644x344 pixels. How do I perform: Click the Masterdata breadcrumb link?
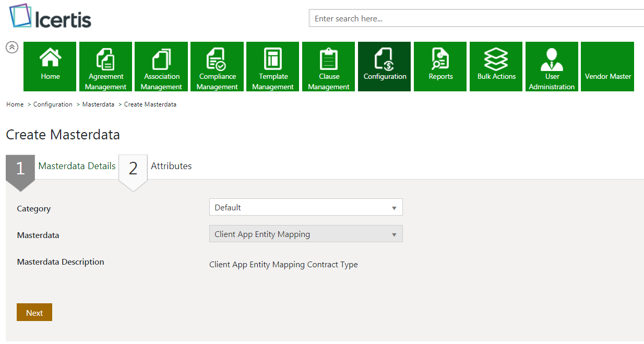pyautogui.click(x=98, y=104)
